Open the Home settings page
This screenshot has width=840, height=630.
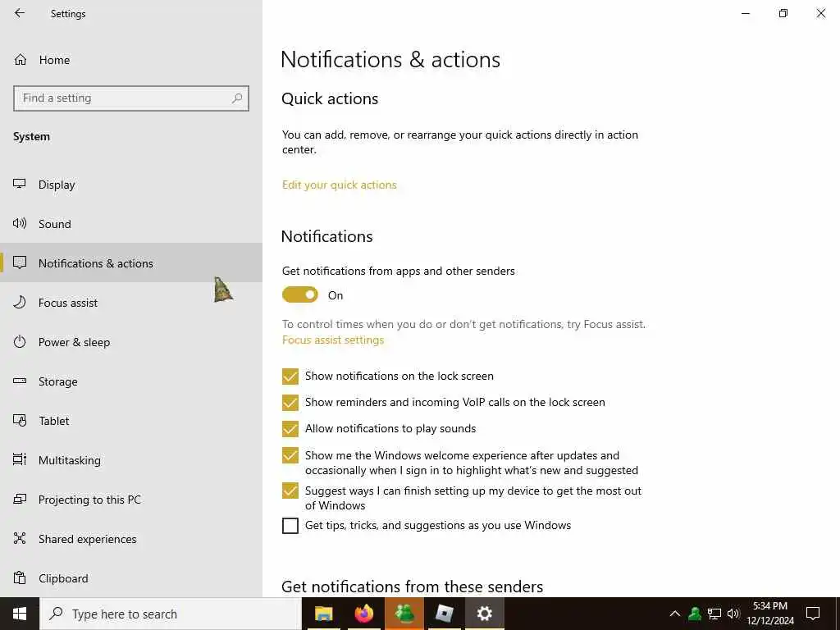coord(131,59)
